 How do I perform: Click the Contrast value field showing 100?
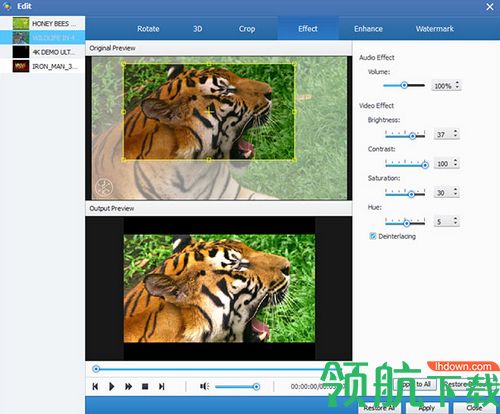[x=443, y=164]
